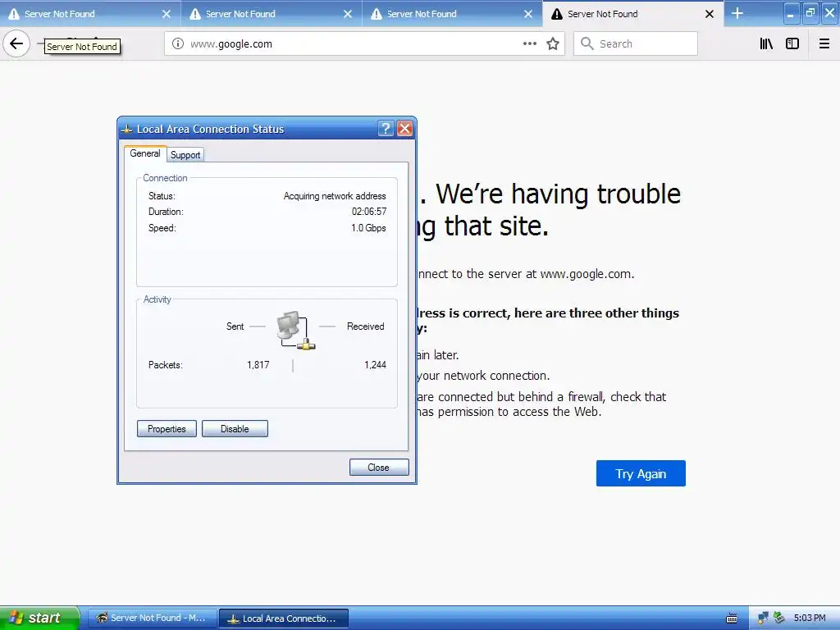840x630 pixels.
Task: Open site information icon in address bar
Action: pyautogui.click(x=177, y=44)
